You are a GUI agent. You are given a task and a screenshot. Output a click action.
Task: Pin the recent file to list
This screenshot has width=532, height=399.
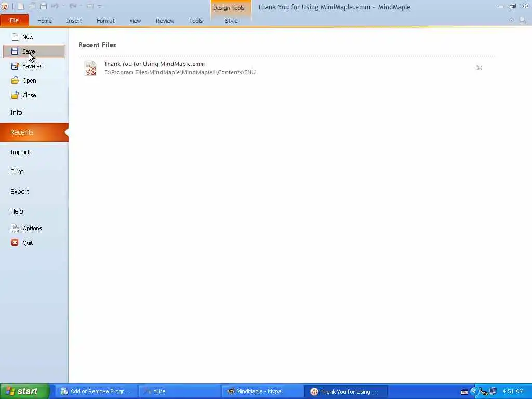click(x=478, y=68)
